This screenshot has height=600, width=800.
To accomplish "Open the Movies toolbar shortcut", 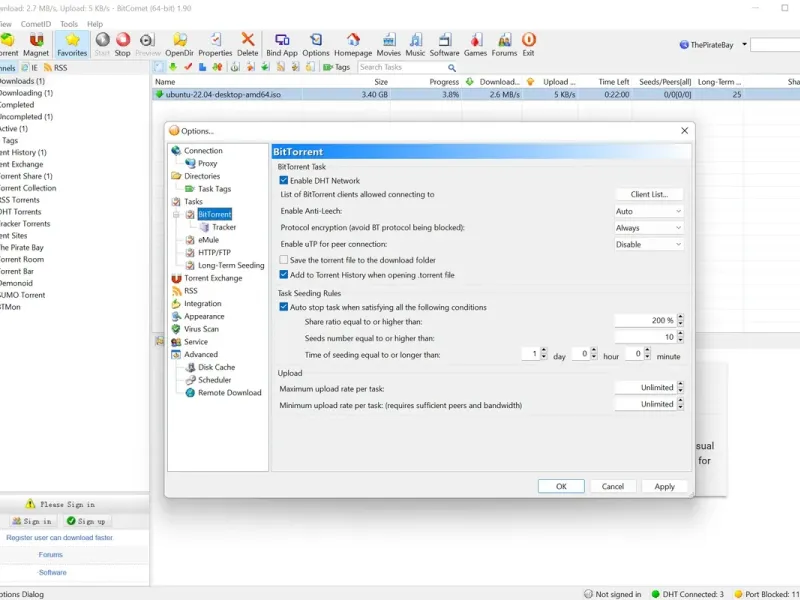I will coord(389,44).
